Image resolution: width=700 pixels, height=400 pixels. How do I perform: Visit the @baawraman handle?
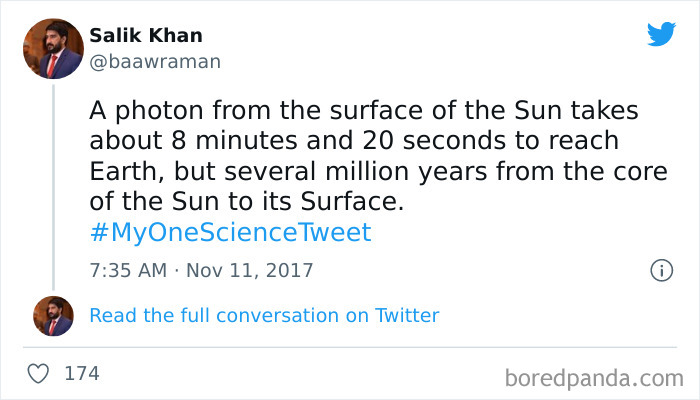[x=155, y=61]
